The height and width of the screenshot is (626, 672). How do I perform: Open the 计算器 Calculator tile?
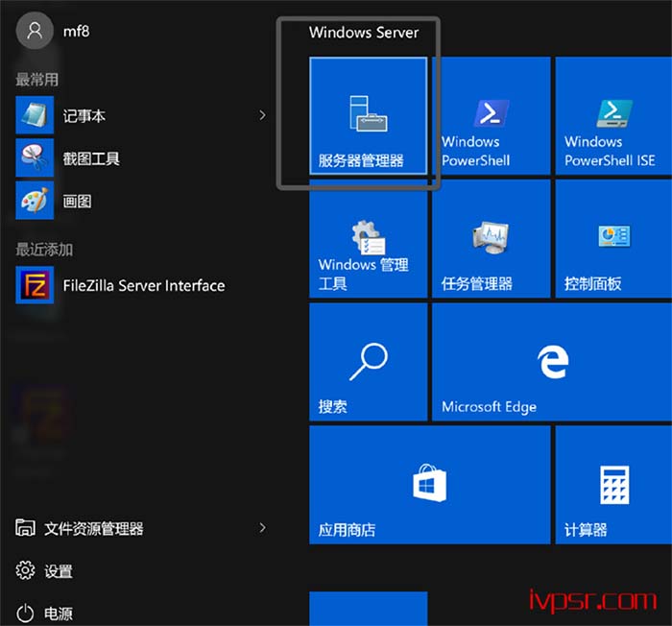(613, 485)
